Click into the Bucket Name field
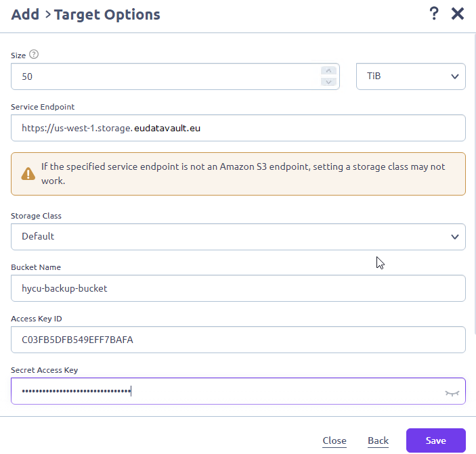 pos(238,288)
